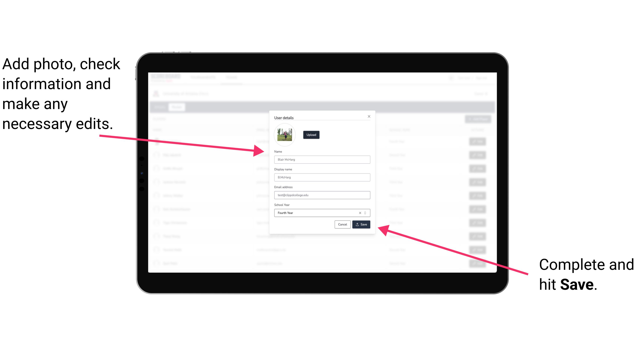The width and height of the screenshot is (644, 346).
Task: Open the School Year selector chevron
Action: [366, 212]
